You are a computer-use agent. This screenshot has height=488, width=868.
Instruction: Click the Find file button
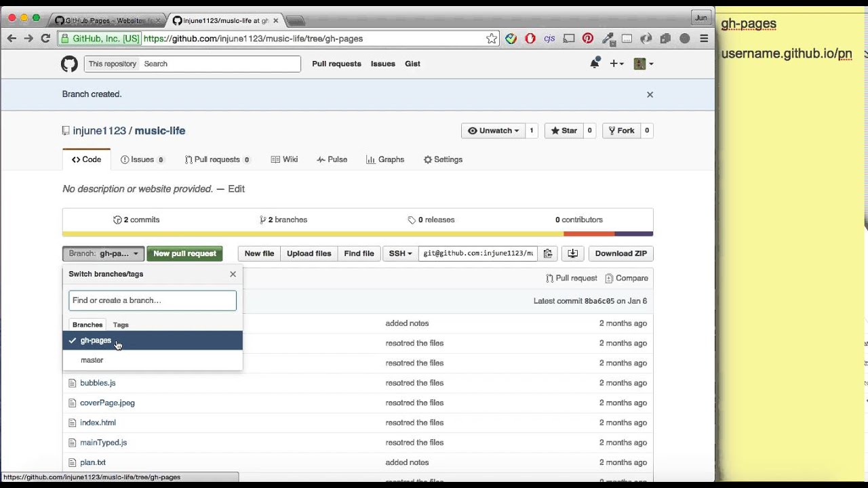pos(359,253)
